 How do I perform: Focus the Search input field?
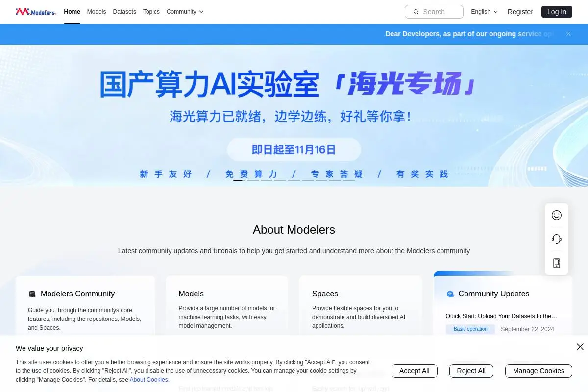click(434, 12)
